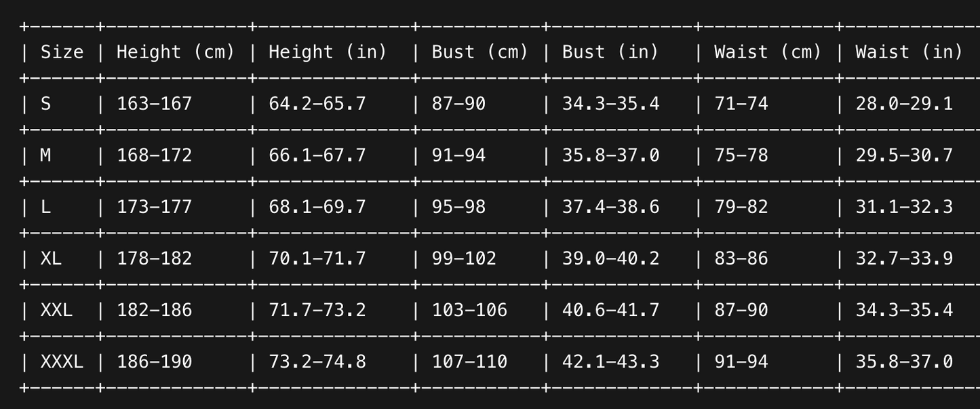Click the "Bust (cm)" column header
This screenshot has height=409, width=980.
pyautogui.click(x=479, y=52)
